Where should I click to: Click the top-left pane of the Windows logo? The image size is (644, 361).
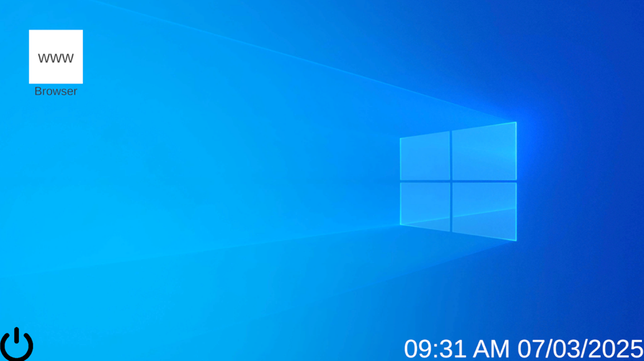pyautogui.click(x=425, y=156)
